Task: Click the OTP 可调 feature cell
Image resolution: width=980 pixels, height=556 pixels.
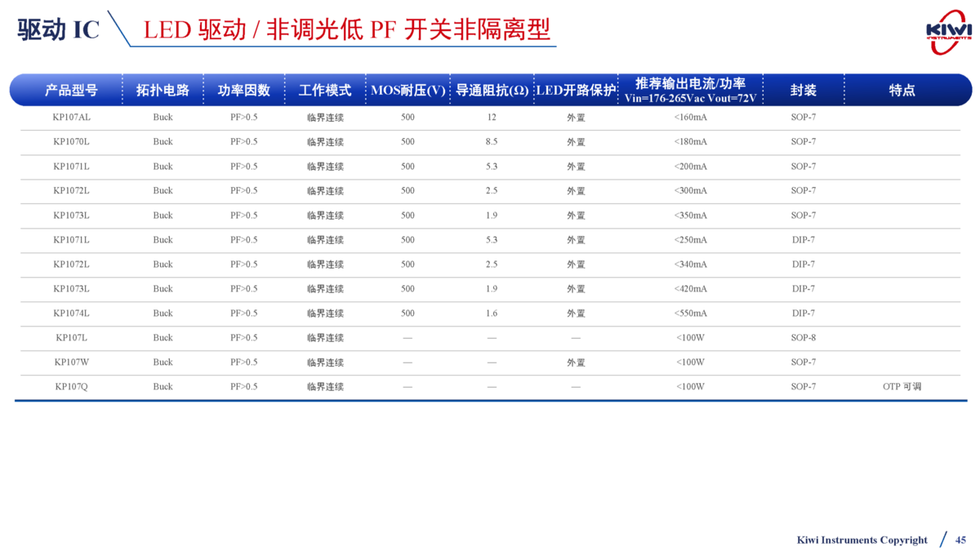Action: click(x=902, y=387)
